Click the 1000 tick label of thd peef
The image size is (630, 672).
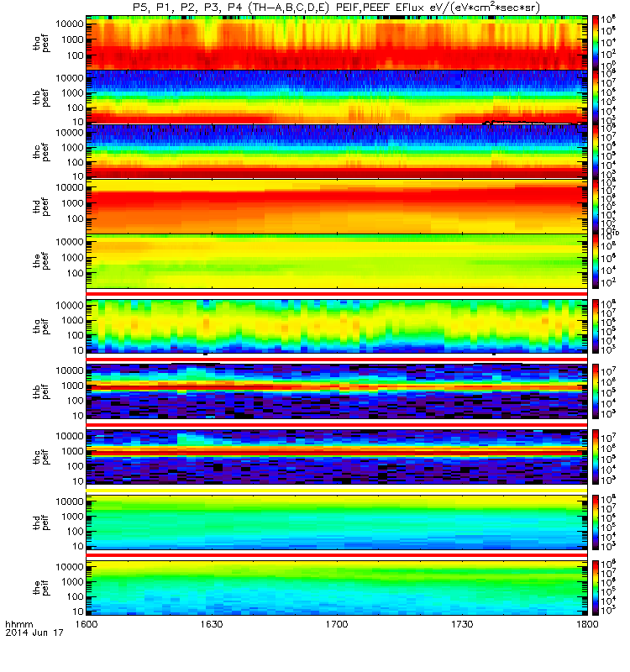point(72,203)
